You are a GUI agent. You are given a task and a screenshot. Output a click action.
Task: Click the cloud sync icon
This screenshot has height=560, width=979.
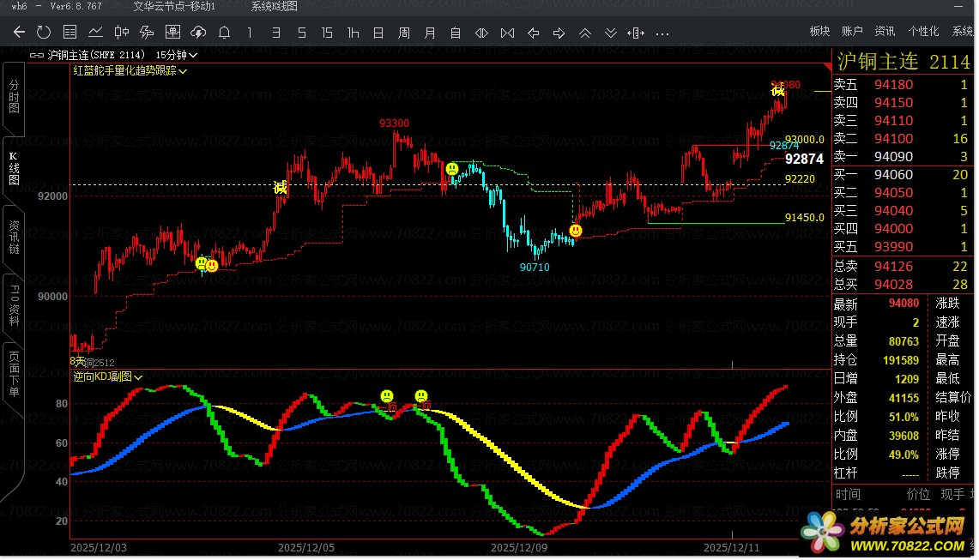click(198, 33)
